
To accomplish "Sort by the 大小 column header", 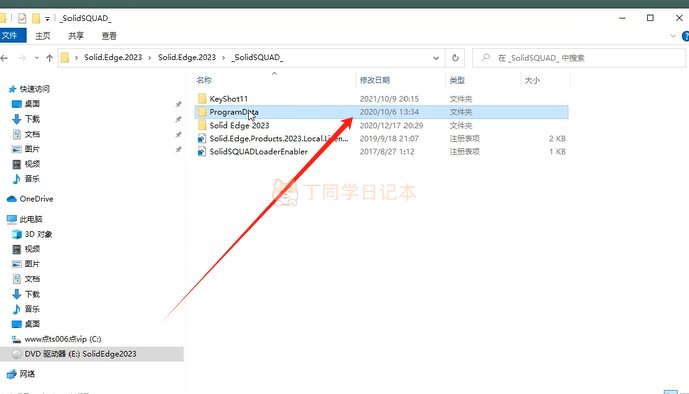I will click(532, 80).
